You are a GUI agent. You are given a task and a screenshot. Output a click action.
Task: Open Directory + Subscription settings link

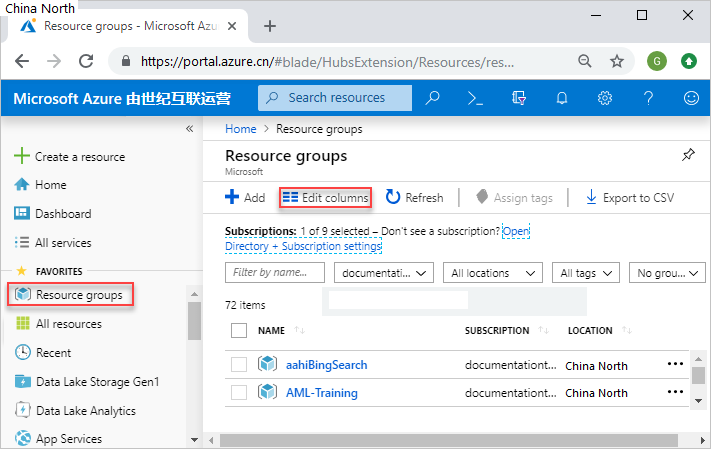point(303,246)
